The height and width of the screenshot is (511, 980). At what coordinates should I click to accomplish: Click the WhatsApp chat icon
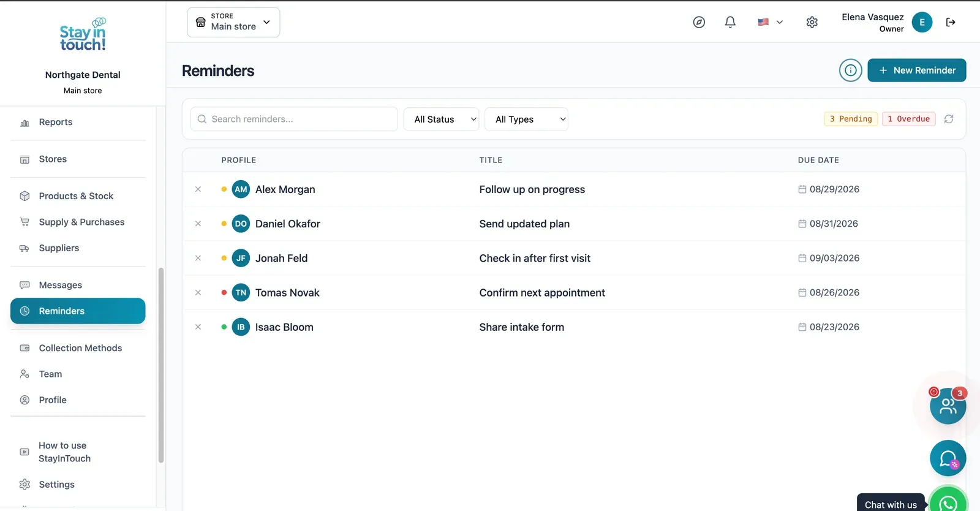948,500
